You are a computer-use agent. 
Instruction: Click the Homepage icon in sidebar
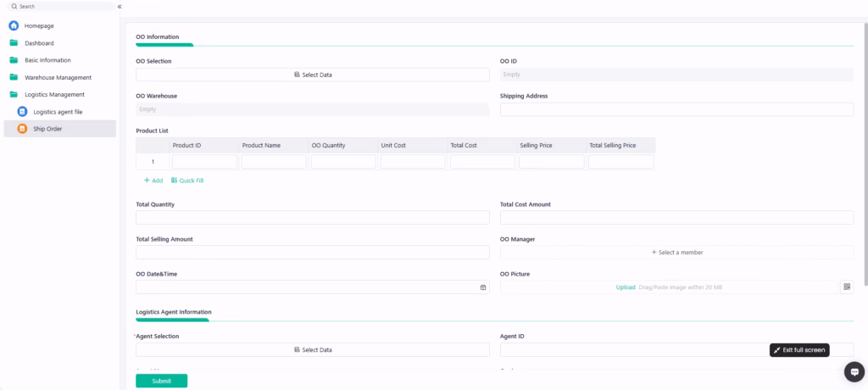click(14, 25)
